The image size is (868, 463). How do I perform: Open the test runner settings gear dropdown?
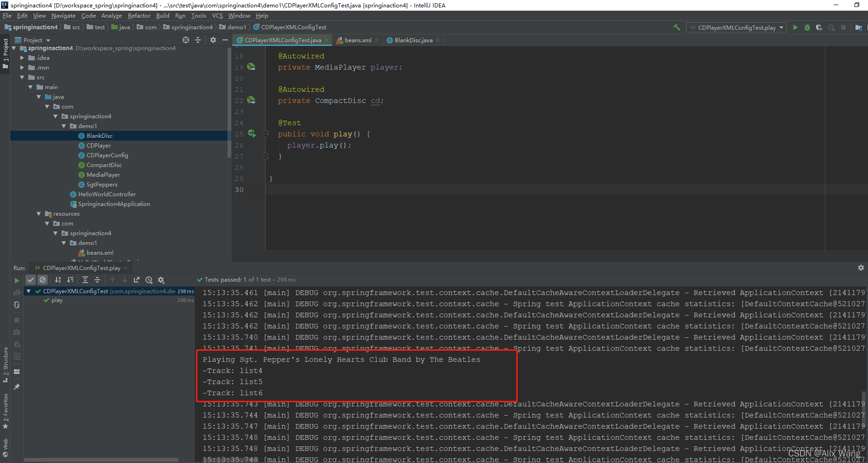161,280
